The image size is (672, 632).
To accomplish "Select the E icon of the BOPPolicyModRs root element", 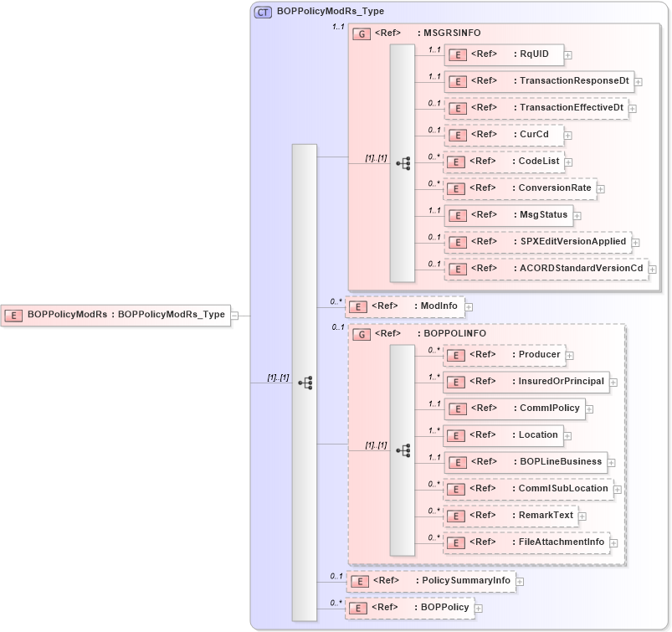I will coord(12,316).
